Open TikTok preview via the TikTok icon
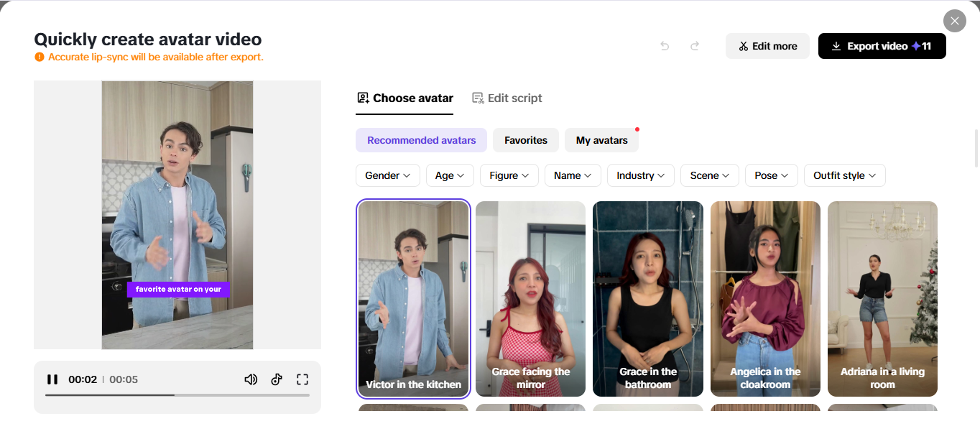Screen dimensions: 980x429 277,379
